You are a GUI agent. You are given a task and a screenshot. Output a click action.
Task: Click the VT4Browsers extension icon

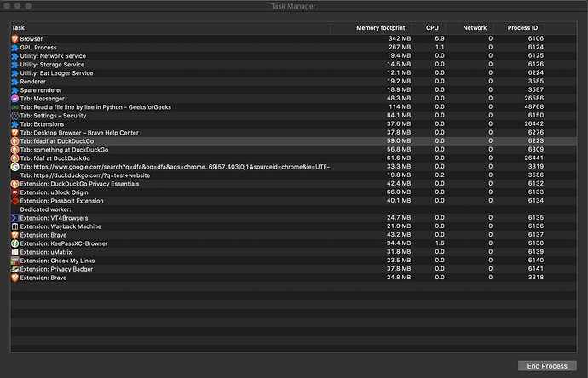point(14,218)
